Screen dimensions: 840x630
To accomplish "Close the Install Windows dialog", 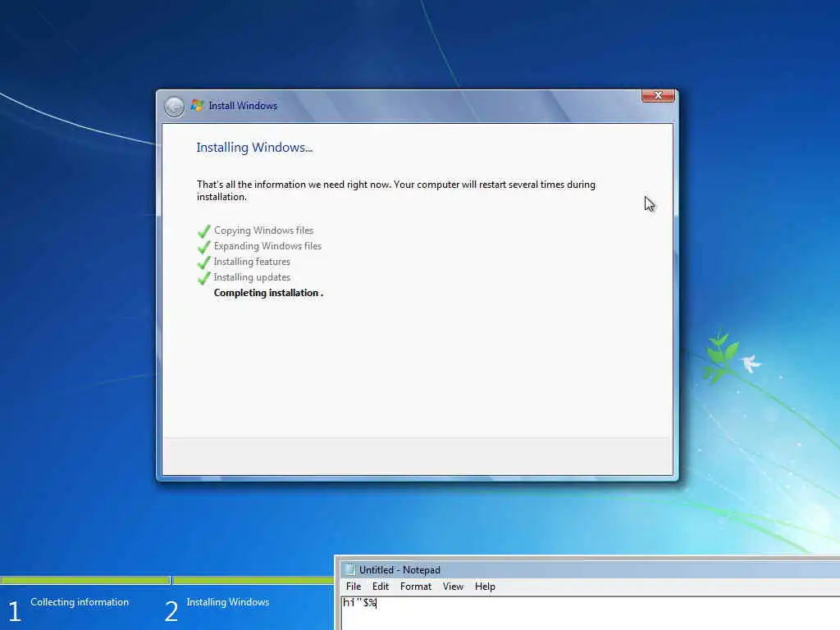I will (x=658, y=95).
